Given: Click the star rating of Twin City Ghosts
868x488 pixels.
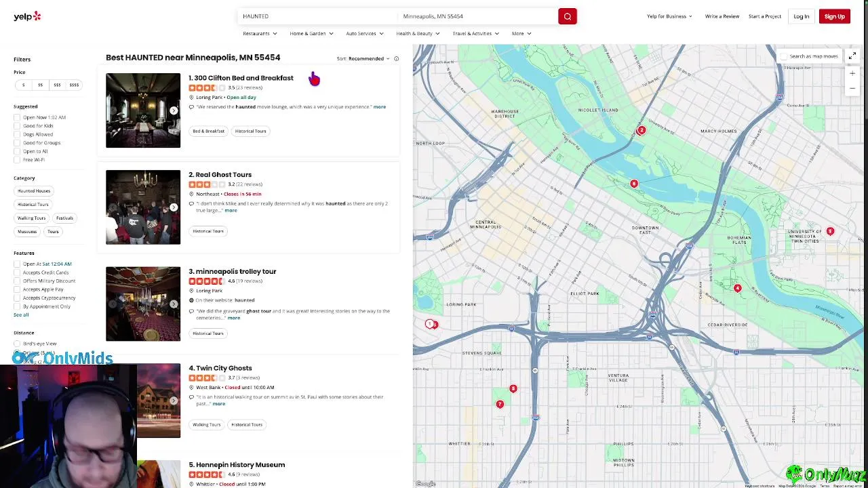Looking at the screenshot, I should pyautogui.click(x=207, y=378).
